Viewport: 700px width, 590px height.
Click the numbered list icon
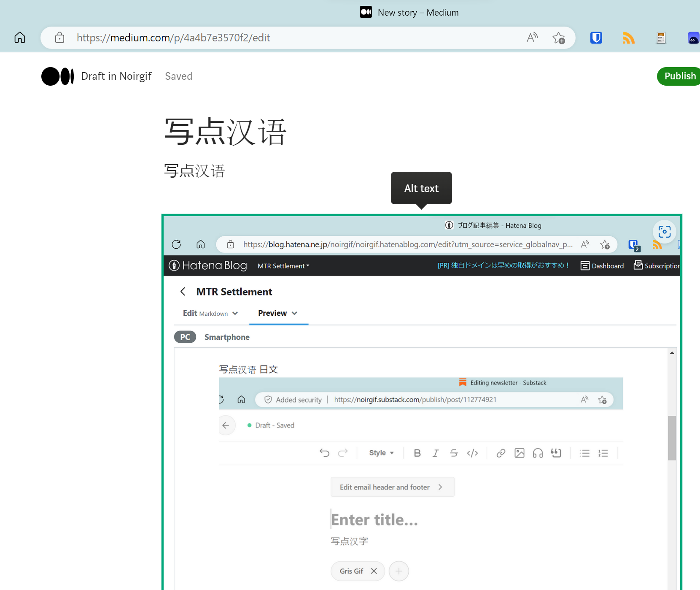tap(603, 453)
